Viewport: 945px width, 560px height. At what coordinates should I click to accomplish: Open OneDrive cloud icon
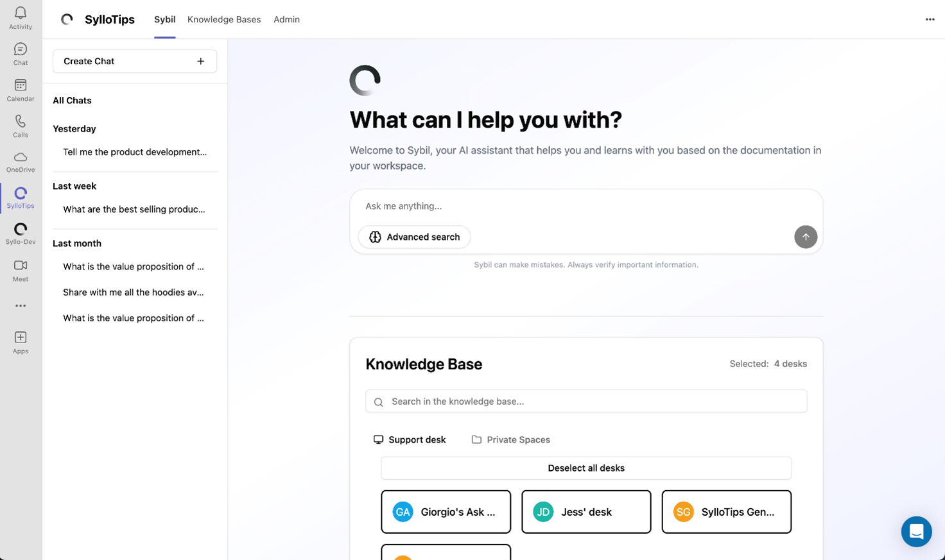point(21,161)
